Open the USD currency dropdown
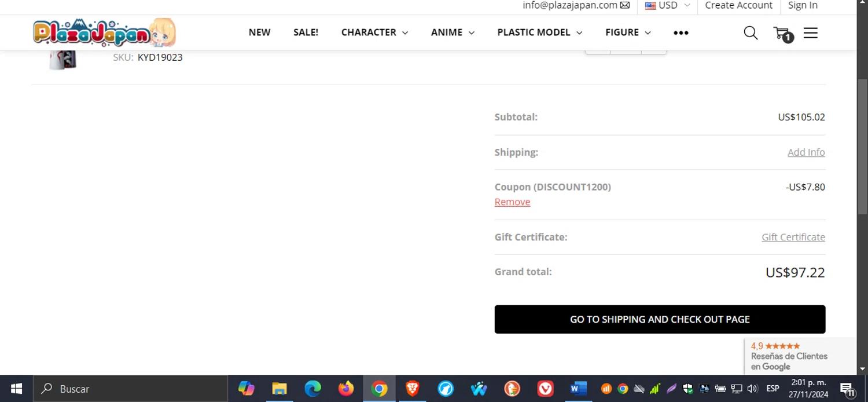This screenshot has height=402, width=868. (x=667, y=5)
